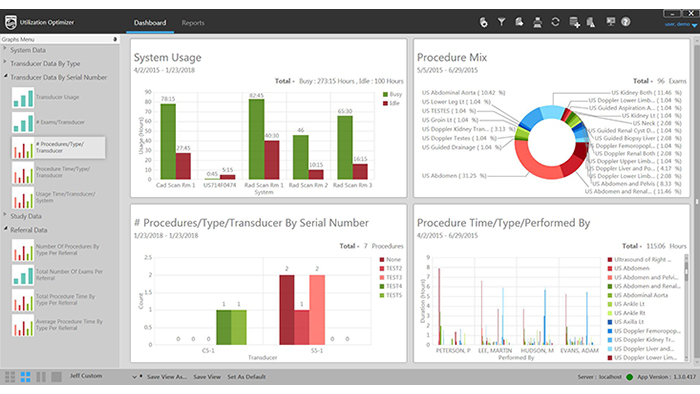Click the Jeff Custom view name
700x394 pixels.
pyautogui.click(x=86, y=376)
